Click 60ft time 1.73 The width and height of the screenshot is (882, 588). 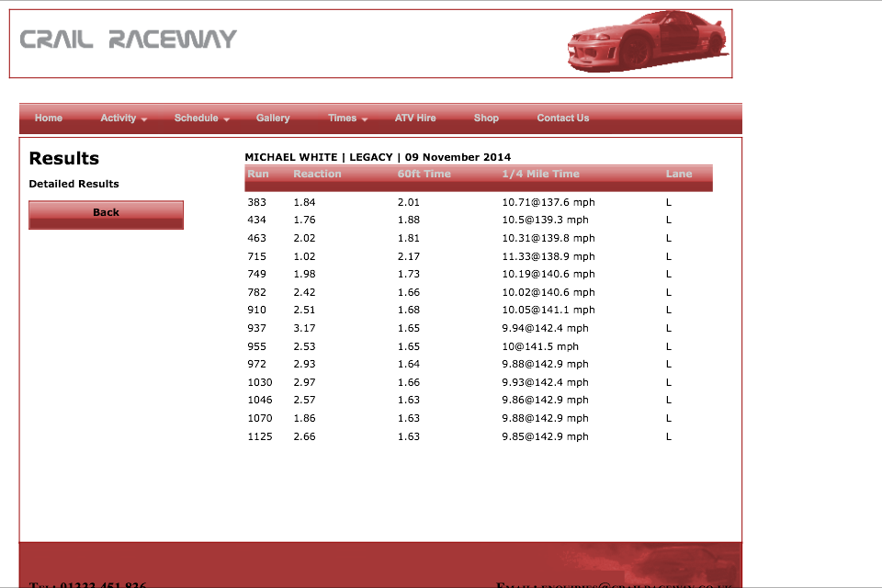(409, 274)
